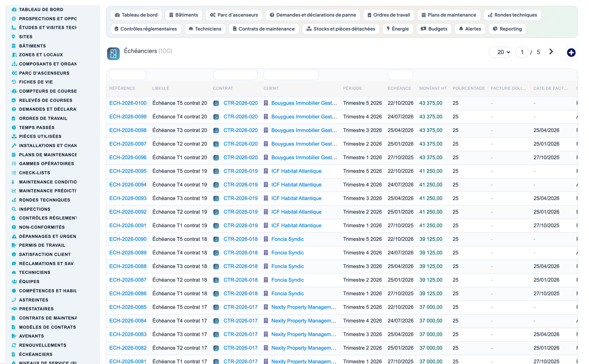Click the blue plus icon to add échéancier

pyautogui.click(x=571, y=53)
